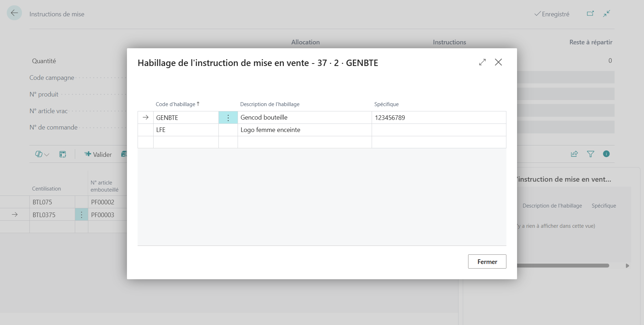
Task: Select the row arrow for GENBTE
Action: 145,117
